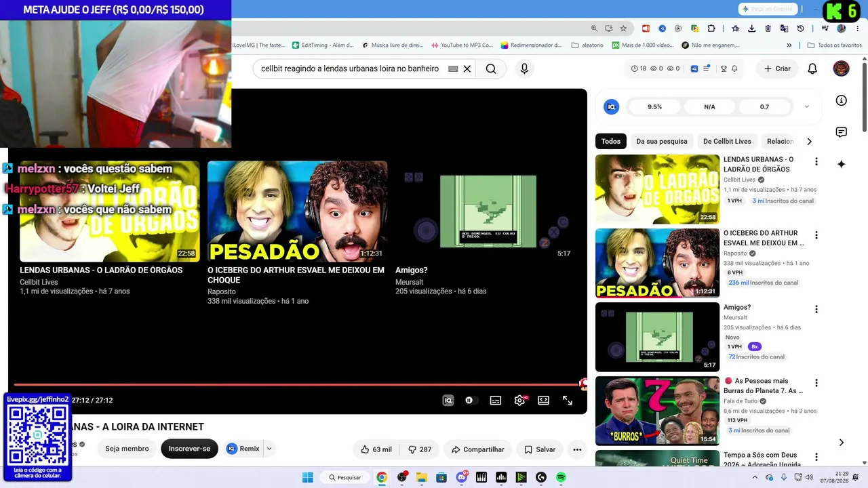
Task: Click the Remix button
Action: tap(243, 449)
